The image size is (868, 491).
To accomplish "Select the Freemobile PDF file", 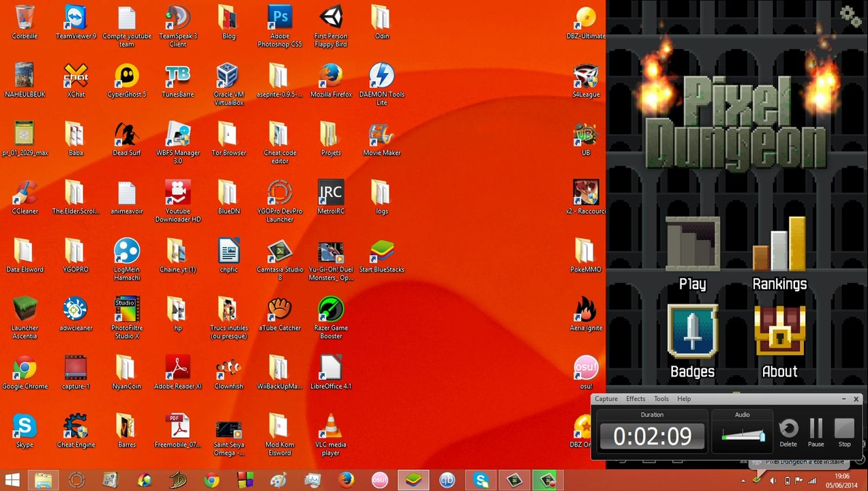I will tap(177, 427).
